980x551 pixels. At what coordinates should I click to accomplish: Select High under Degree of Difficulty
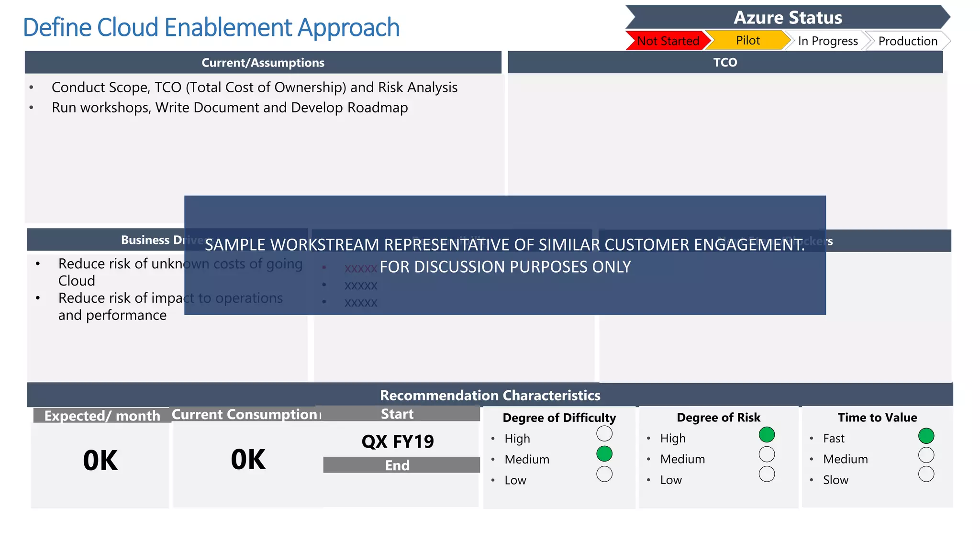click(604, 433)
